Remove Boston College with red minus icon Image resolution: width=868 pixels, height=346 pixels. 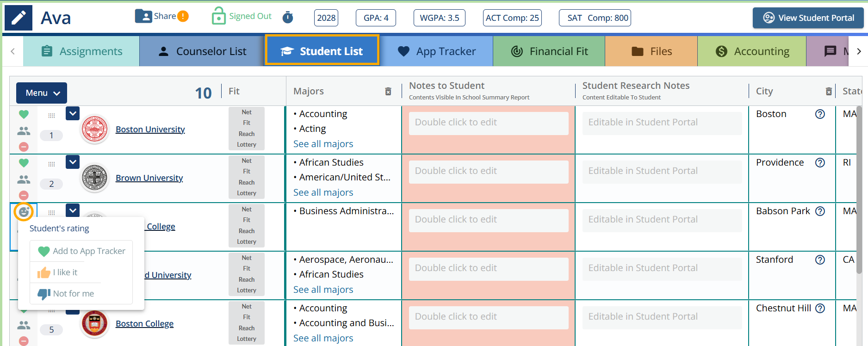24,341
